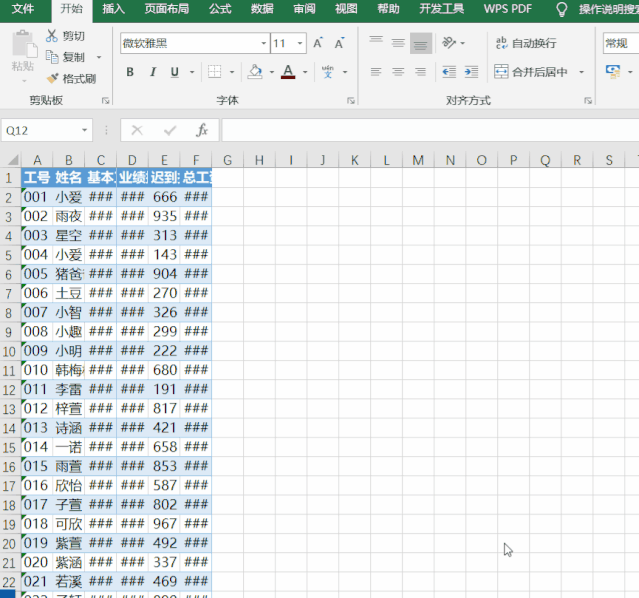Open the underline style dropdown arrow
Viewport: 639px width, 598px height.
(192, 72)
